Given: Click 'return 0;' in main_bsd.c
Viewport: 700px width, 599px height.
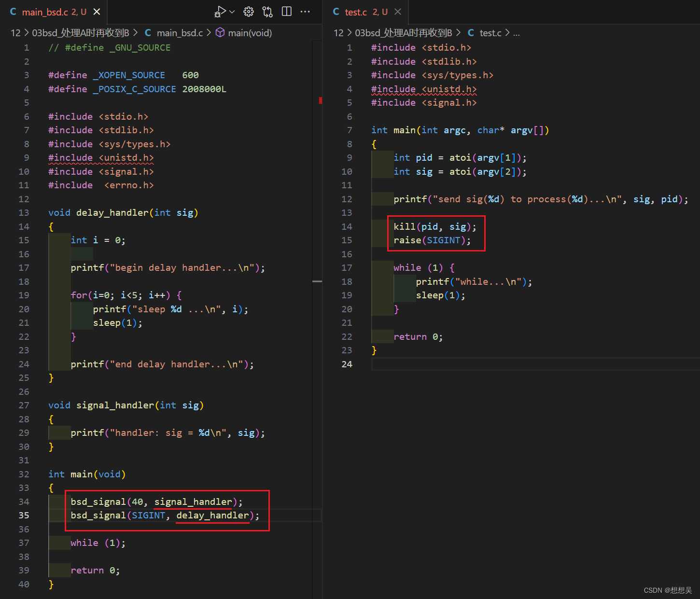Looking at the screenshot, I should click(95, 571).
